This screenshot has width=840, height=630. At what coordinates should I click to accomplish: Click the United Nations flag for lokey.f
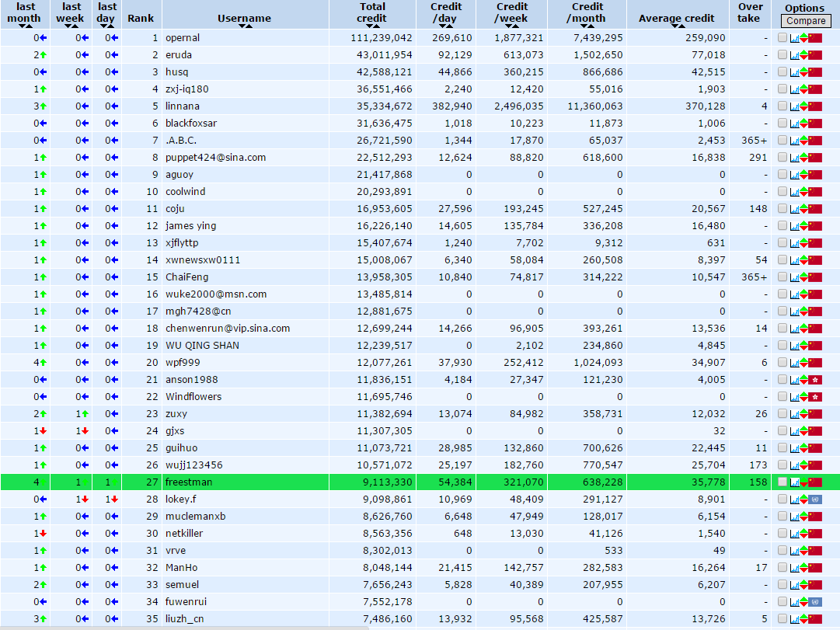(815, 499)
